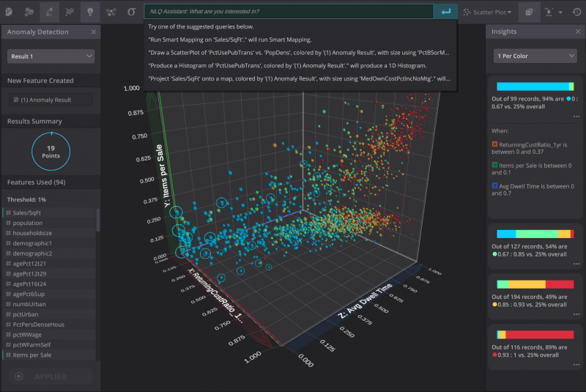Open the Scatter Plot type dropdown

click(x=488, y=12)
